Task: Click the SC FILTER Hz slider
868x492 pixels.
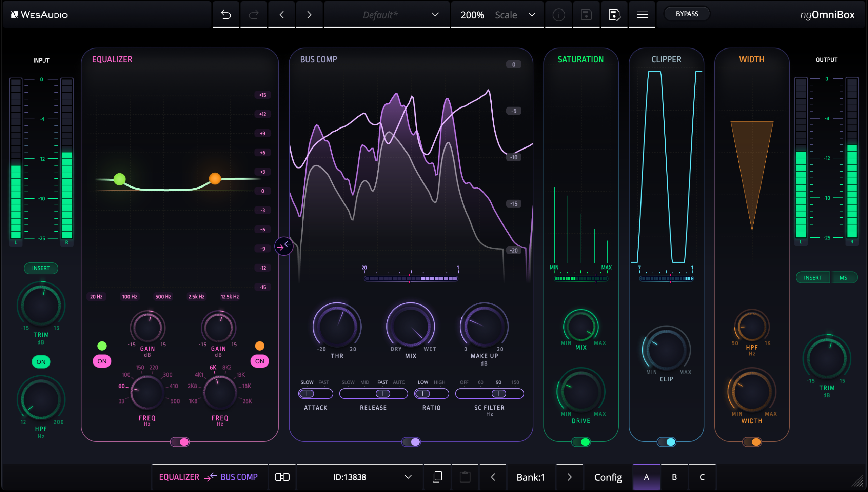Action: [489, 394]
